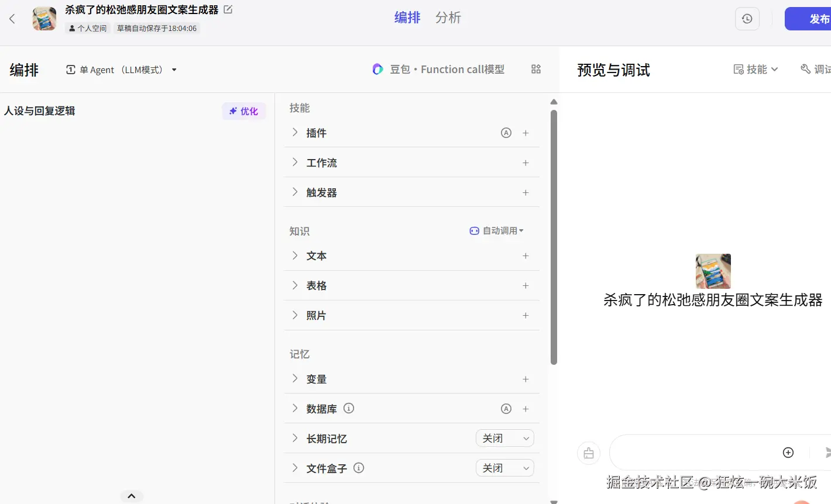Add text knowledge with 文本 plus icon
This screenshot has height=504, width=831.
click(526, 256)
